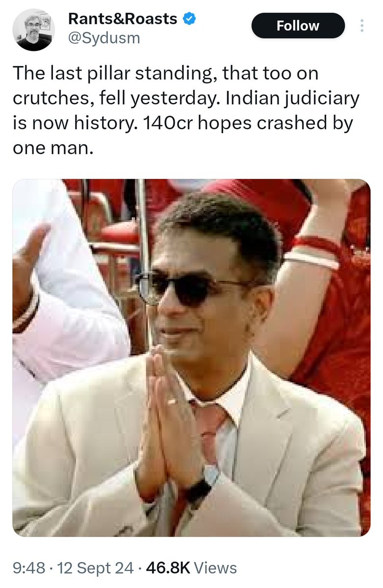This screenshot has height=588, width=383.
Task: Click the blue verified badge
Action: 190,20
